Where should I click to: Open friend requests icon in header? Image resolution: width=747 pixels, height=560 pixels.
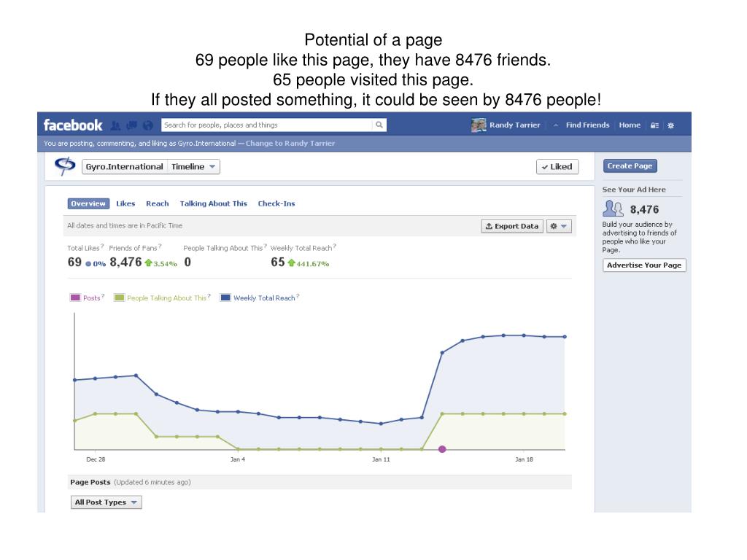click(115, 125)
